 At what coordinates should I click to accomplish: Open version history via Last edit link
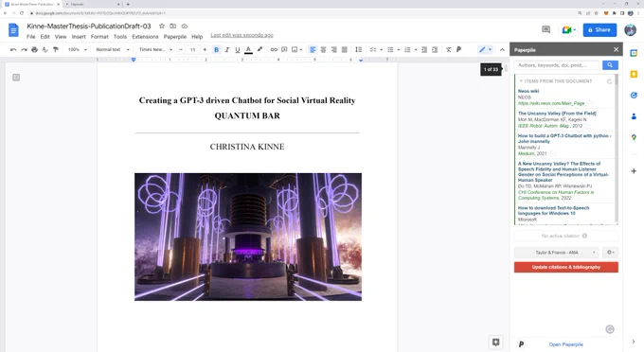(x=241, y=35)
